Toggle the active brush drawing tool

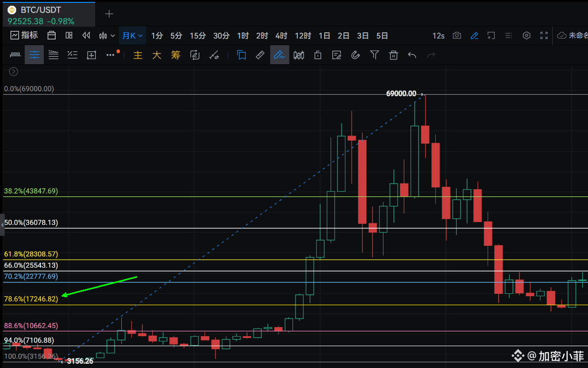coord(279,55)
